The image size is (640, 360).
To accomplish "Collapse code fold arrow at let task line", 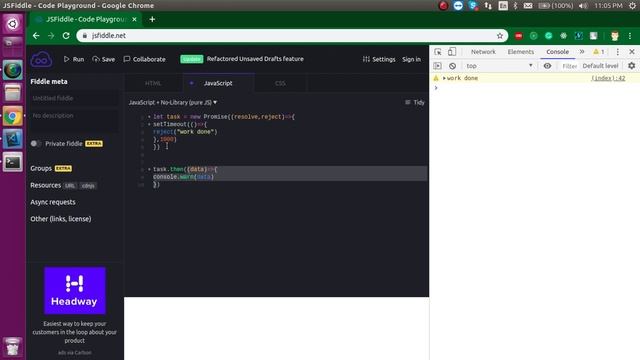I will (149, 117).
